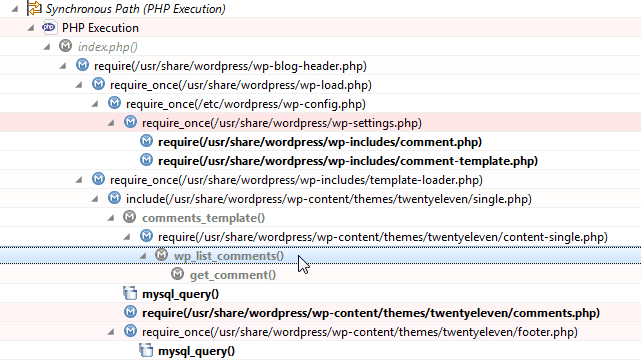Collapse the comments_template() node
This screenshot has height=361, width=641.
(x=110, y=218)
